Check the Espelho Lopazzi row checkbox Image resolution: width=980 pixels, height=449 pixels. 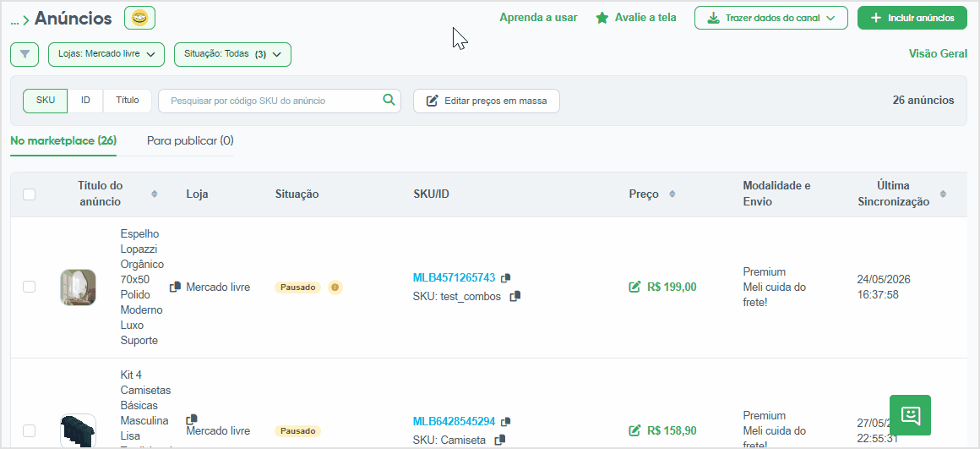pos(29,287)
